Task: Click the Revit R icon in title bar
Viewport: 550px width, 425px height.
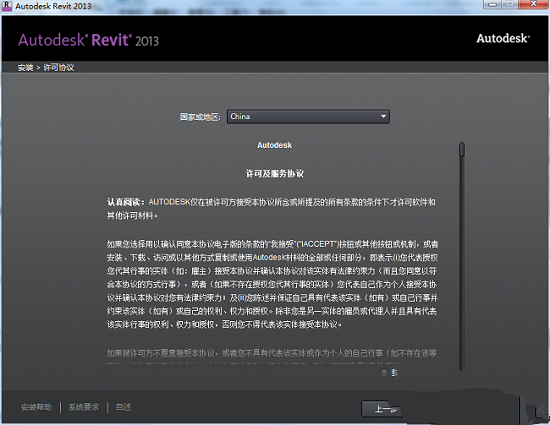Action: pos(7,6)
